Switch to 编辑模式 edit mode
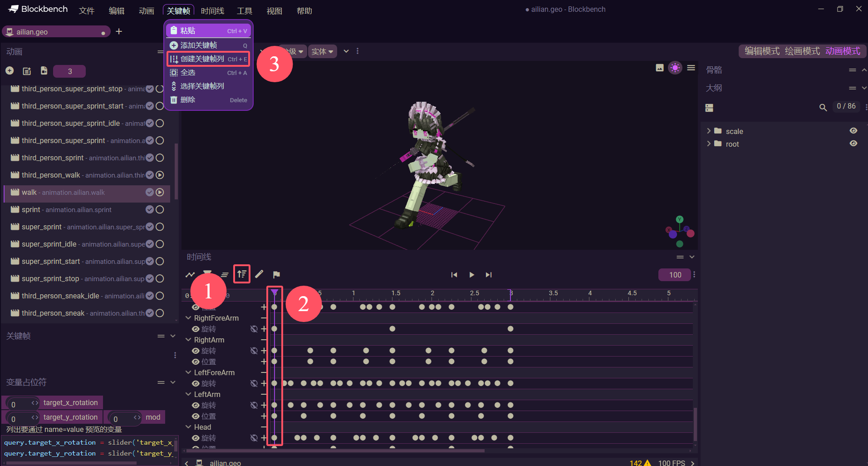Screen dimensions: 868x466 [x=762, y=51]
